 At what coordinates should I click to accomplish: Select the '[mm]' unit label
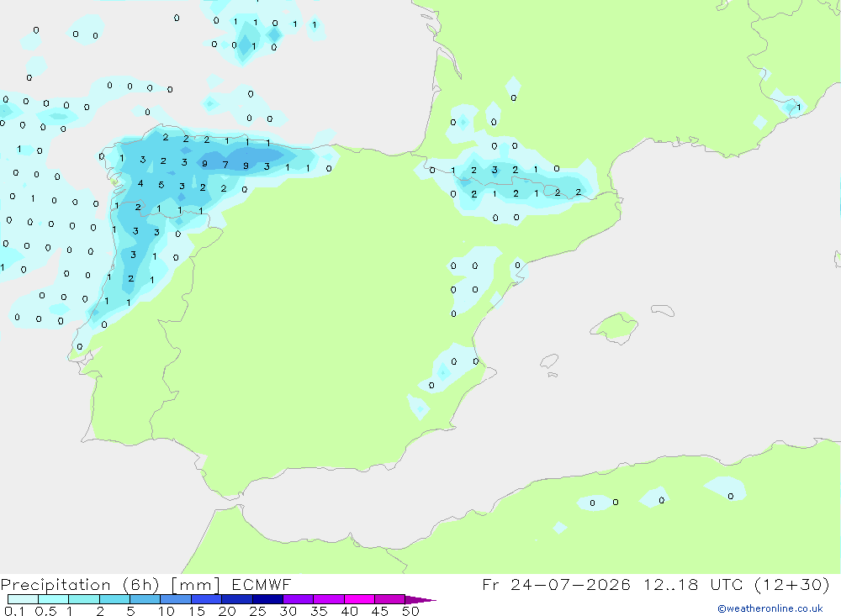pos(196,585)
